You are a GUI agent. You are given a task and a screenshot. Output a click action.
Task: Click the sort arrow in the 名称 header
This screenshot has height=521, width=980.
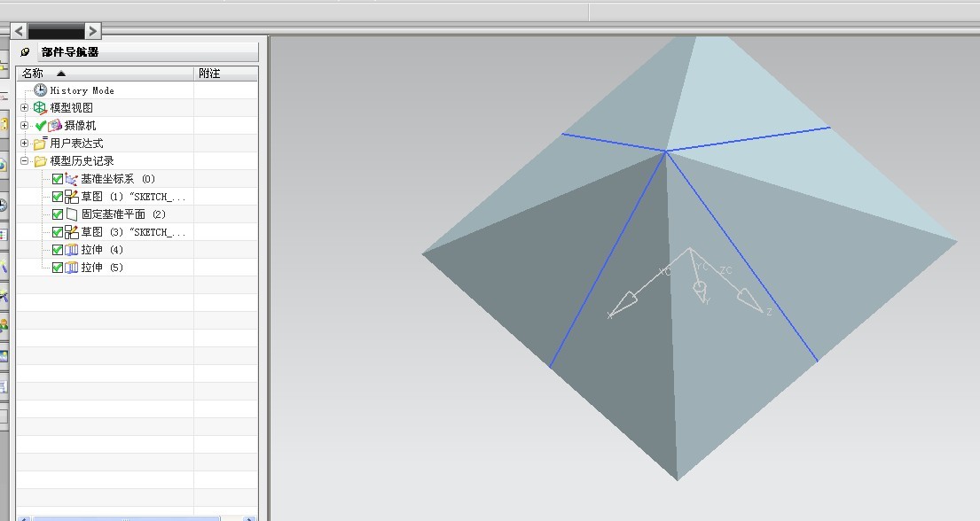coord(60,74)
